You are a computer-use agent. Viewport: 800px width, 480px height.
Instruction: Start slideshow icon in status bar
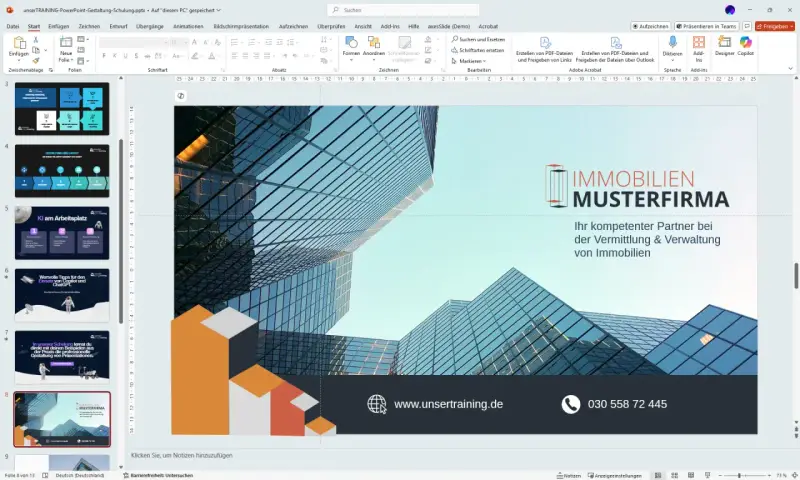click(x=707, y=475)
